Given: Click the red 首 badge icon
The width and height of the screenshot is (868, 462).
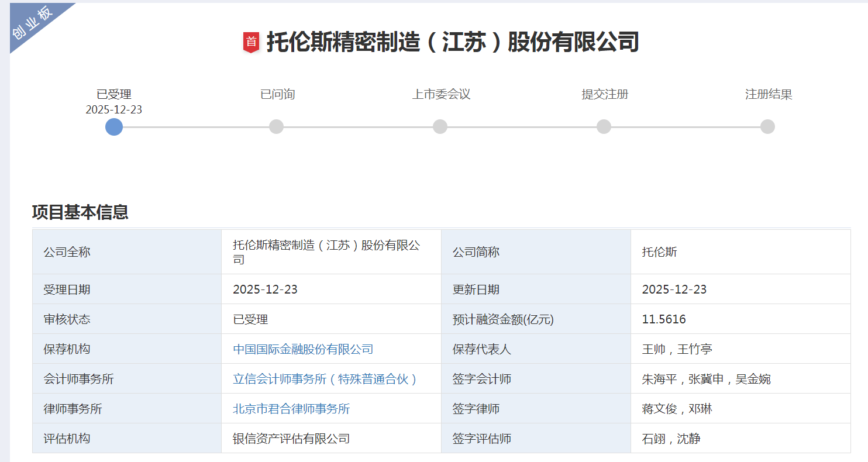Looking at the screenshot, I should click(x=251, y=43).
